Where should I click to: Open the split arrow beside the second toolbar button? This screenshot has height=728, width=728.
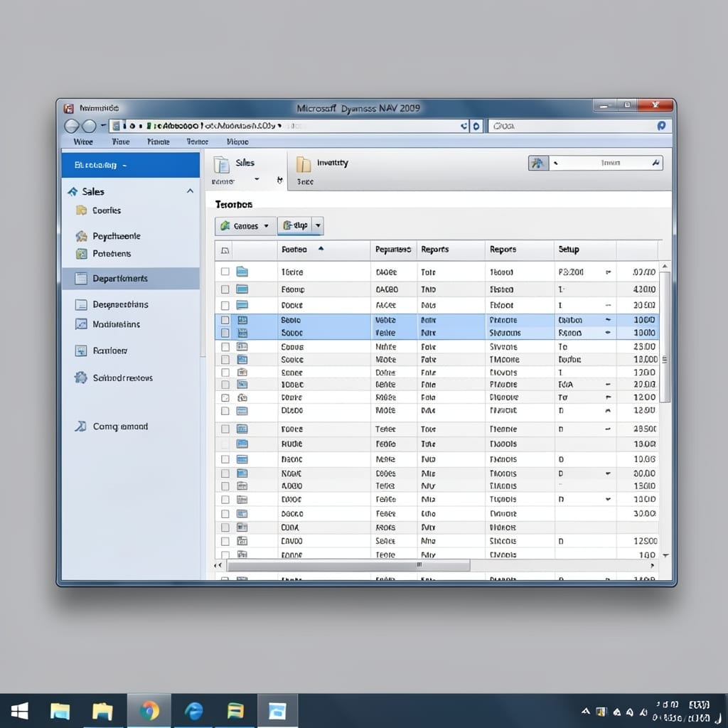tap(318, 225)
